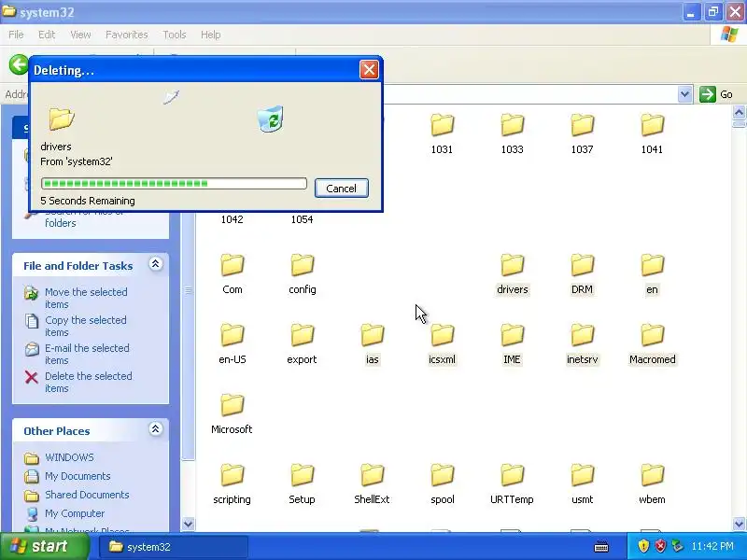The width and height of the screenshot is (747, 560).
Task: Click the task pane scroll down arrow
Action: tap(189, 524)
